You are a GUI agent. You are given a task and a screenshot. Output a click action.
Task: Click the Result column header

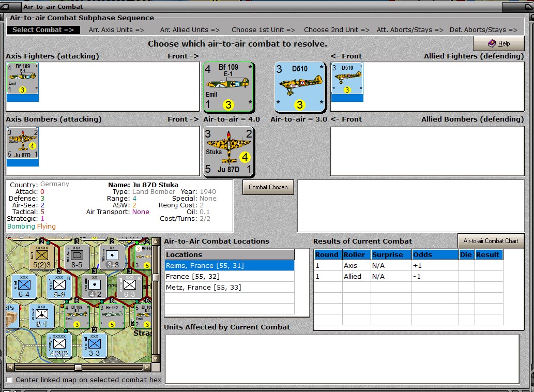[489, 255]
